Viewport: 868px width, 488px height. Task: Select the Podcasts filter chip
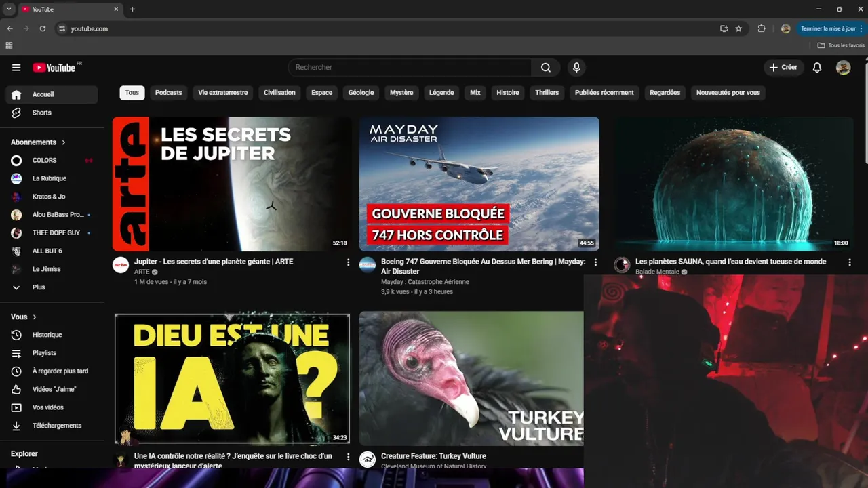coord(168,93)
